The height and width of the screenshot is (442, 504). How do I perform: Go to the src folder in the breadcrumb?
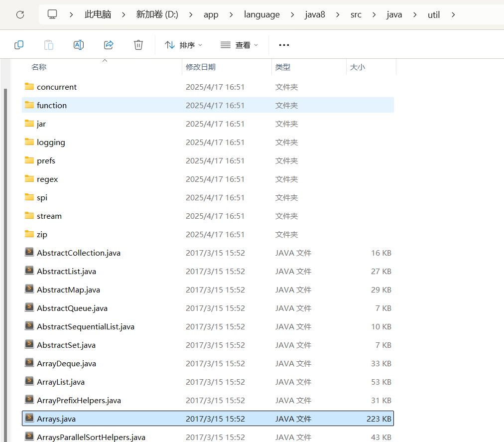(x=356, y=15)
